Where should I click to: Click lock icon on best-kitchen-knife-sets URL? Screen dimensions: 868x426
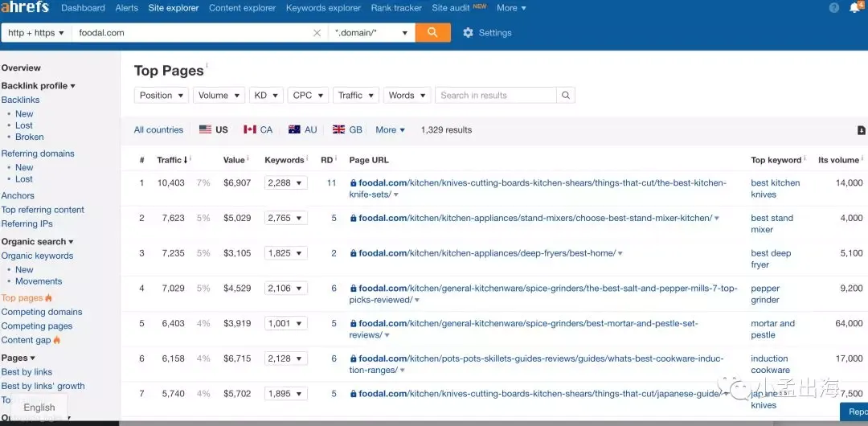(x=353, y=182)
